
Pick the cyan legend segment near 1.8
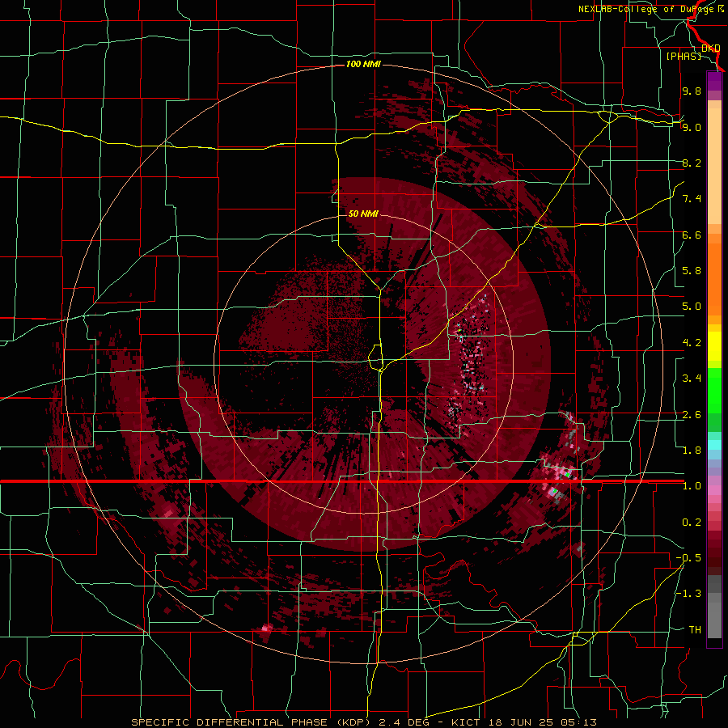[714, 445]
